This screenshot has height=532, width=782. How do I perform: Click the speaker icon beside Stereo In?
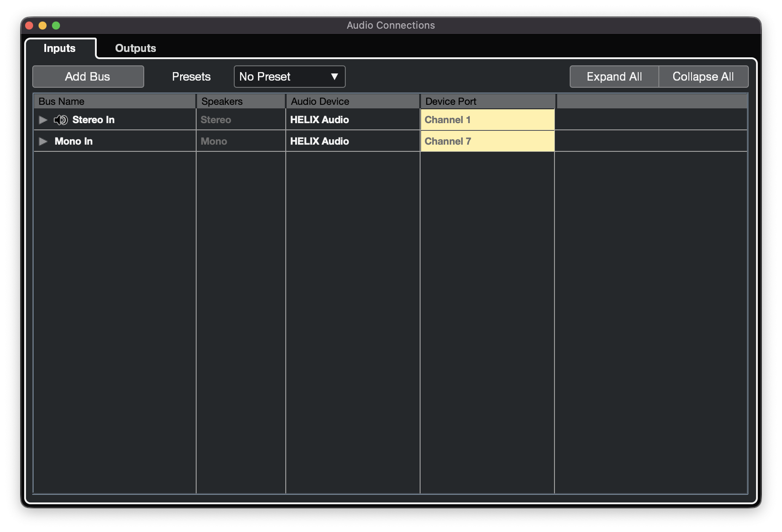(x=60, y=120)
